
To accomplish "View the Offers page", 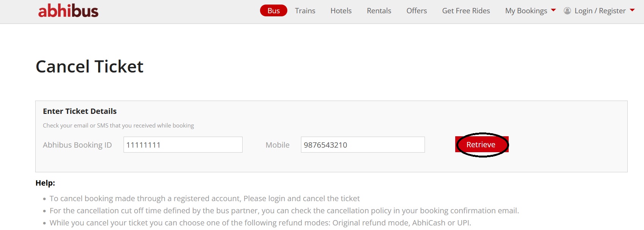I will [416, 11].
